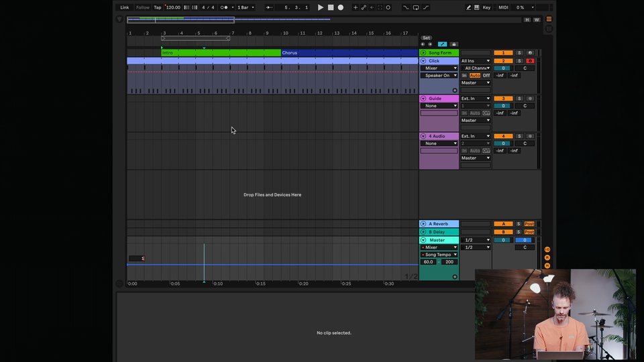644x362 pixels.
Task: Add automation lane on Click track
Action: pos(455,90)
